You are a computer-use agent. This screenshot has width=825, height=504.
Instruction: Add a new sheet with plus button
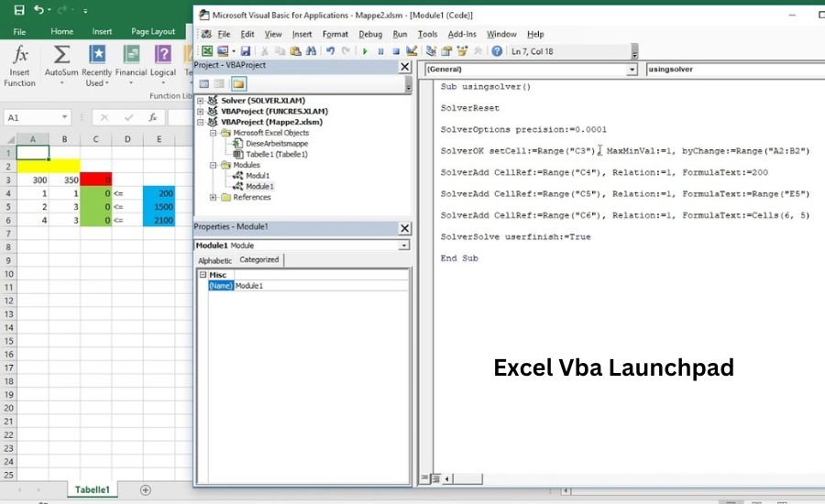145,489
